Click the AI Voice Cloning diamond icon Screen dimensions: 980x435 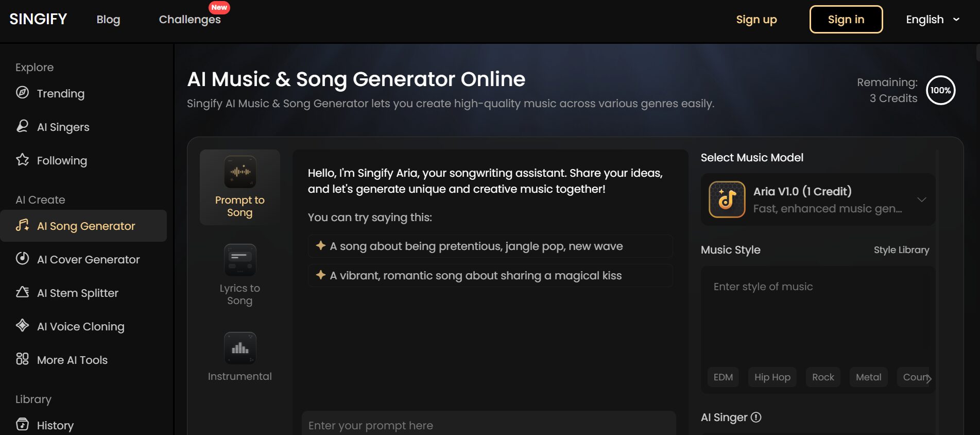(22, 326)
